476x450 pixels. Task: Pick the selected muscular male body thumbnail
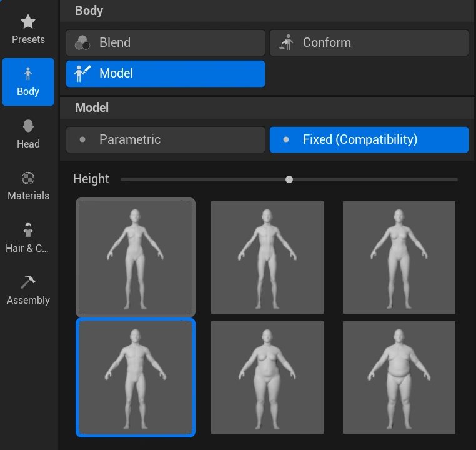(x=136, y=377)
